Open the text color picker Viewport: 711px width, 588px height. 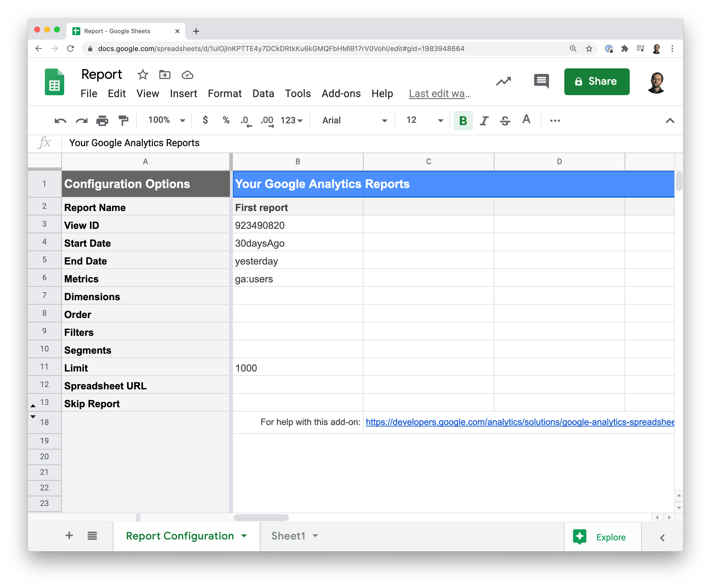[526, 119]
